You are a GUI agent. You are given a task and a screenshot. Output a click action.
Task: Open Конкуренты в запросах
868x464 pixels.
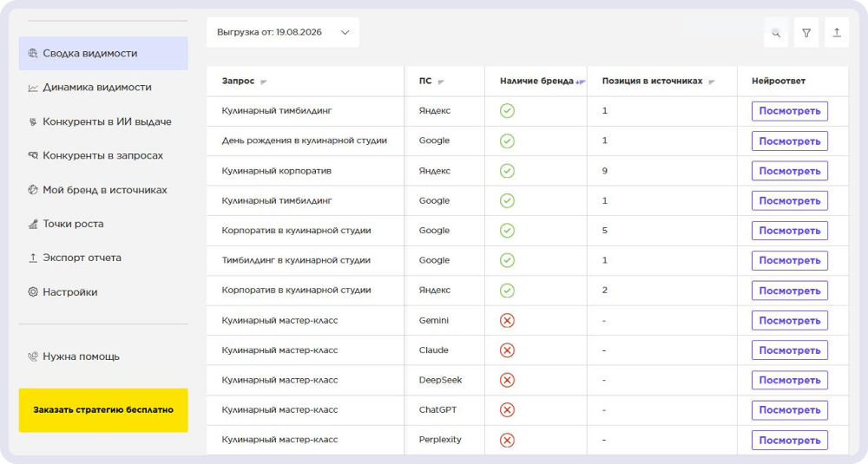(103, 155)
